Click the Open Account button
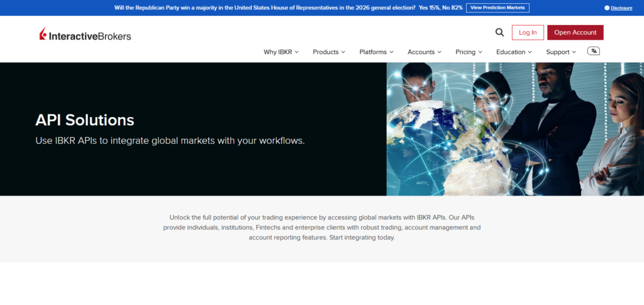644x305 pixels. tap(575, 33)
